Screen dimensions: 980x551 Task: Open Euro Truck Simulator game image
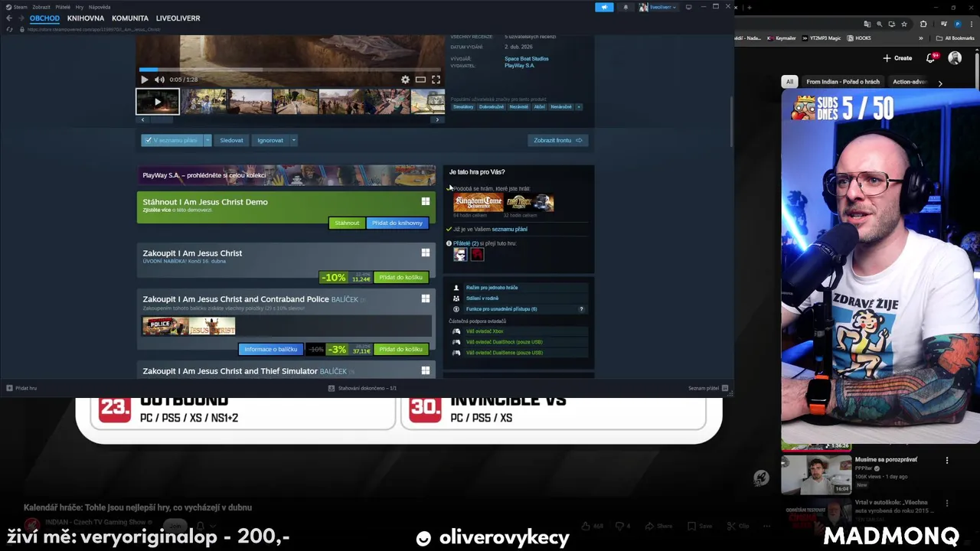coord(530,203)
